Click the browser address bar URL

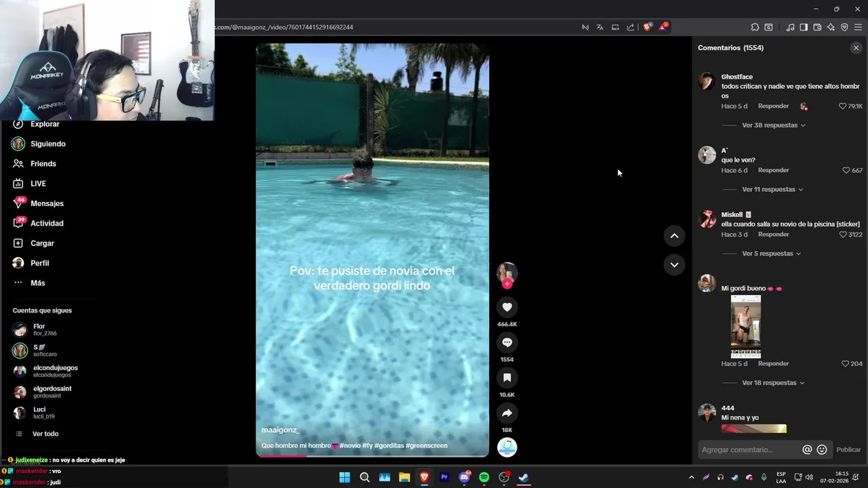284,27
